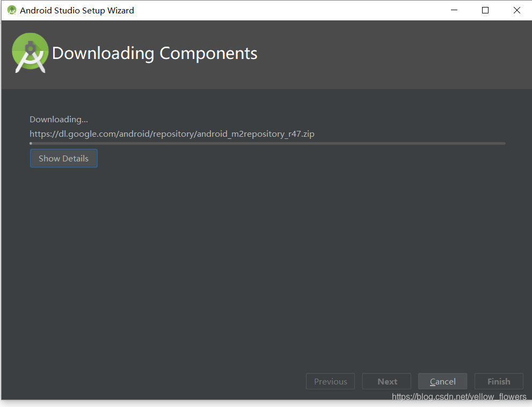Close the Android Studio Setup Wizard
The image size is (532, 407).
click(x=516, y=10)
